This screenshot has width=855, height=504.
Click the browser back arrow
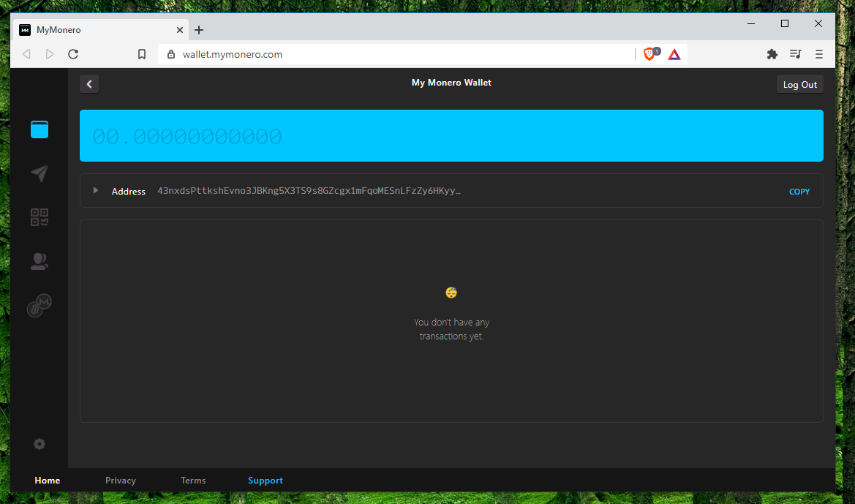point(26,54)
